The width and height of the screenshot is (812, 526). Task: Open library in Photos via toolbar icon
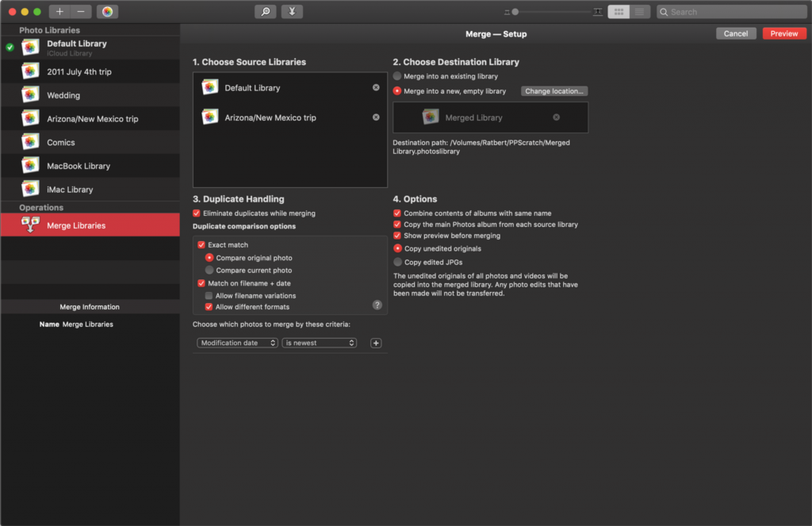tap(107, 12)
